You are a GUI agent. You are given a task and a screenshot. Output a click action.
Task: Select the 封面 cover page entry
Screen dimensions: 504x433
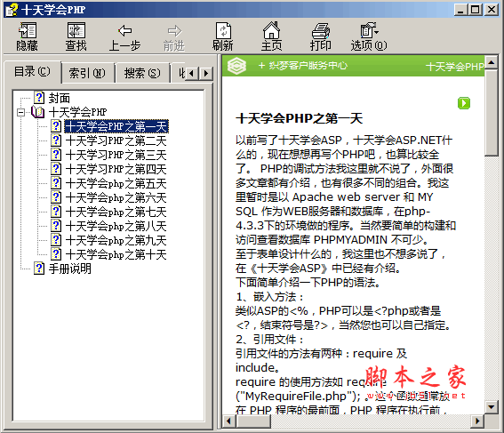[60, 98]
